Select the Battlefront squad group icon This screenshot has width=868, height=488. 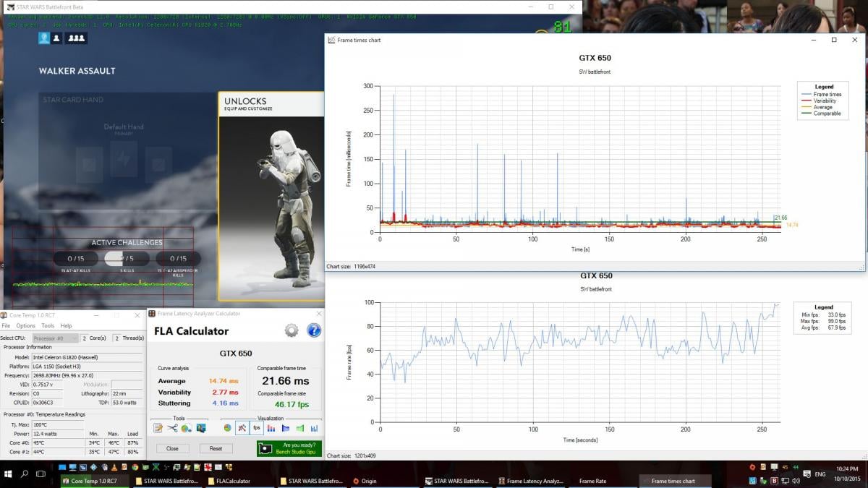pos(76,38)
